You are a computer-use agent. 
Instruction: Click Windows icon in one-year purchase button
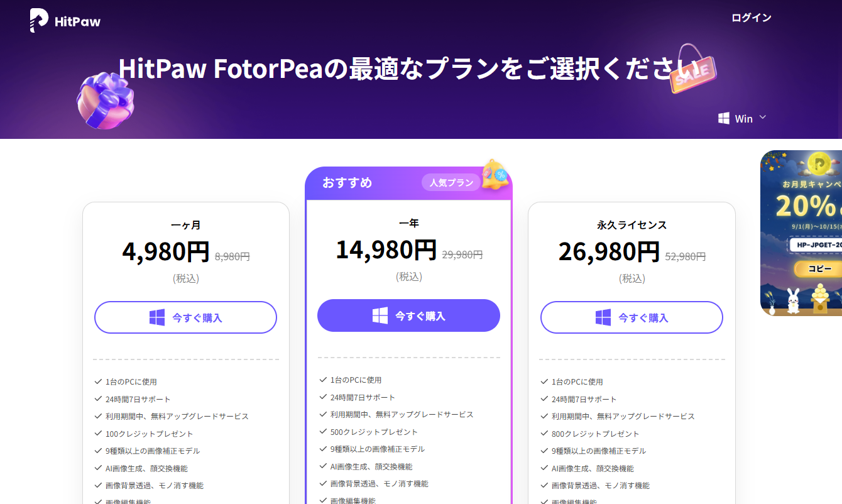(380, 315)
